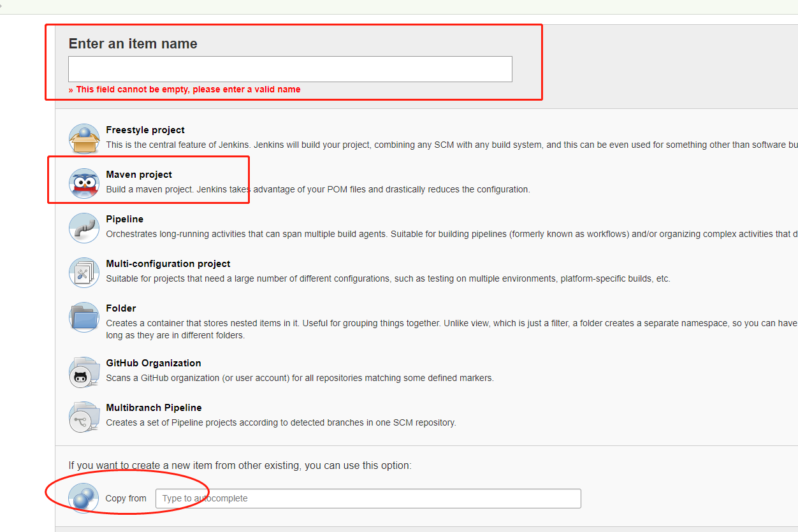Click the Freestyle project box icon
The image size is (798, 532).
84,139
